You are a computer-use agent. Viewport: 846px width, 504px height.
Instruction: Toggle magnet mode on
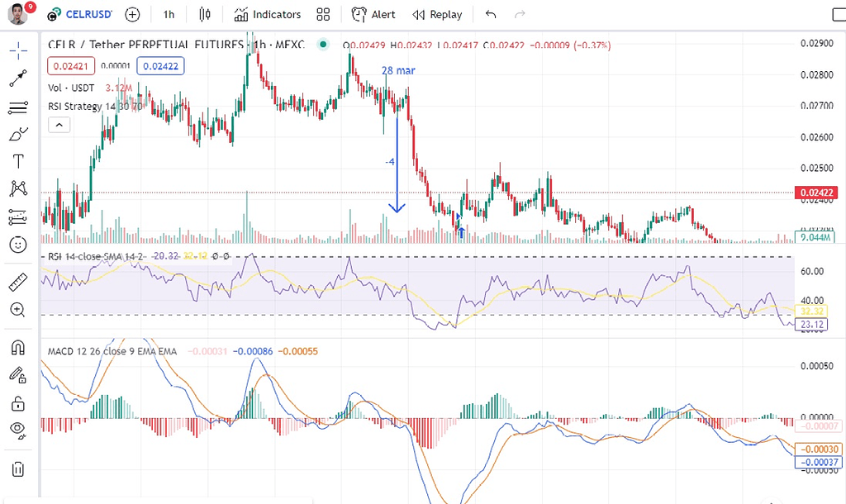point(18,347)
